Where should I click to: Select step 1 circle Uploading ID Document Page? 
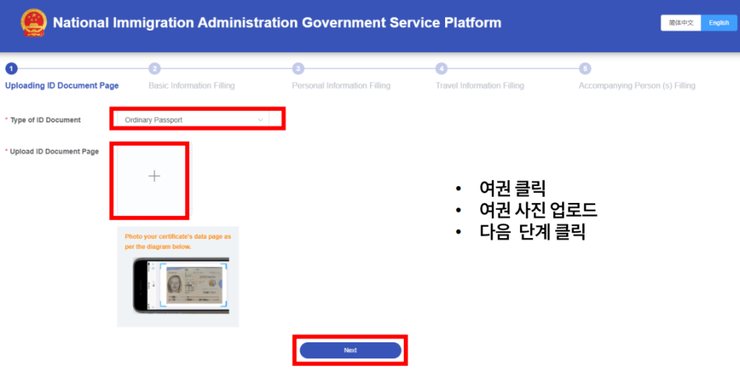pyautogui.click(x=11, y=68)
